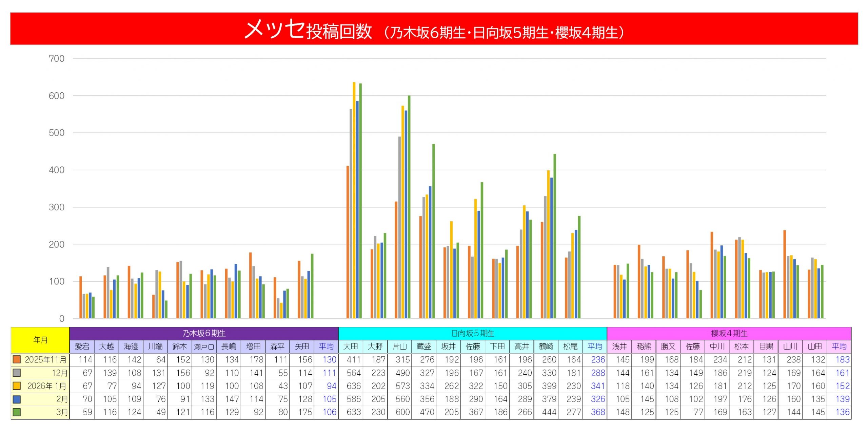The width and height of the screenshot is (868, 431).
Task: Click the 愛宕 column header
Action: click(x=82, y=346)
